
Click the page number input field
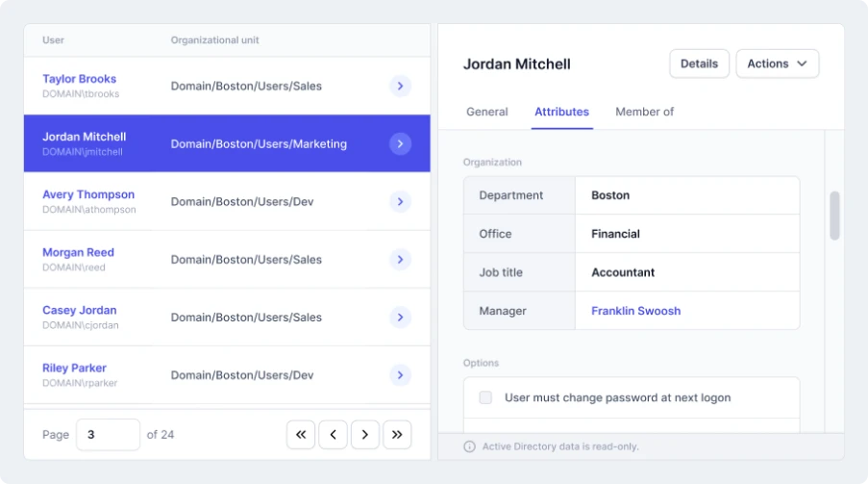[108, 435]
